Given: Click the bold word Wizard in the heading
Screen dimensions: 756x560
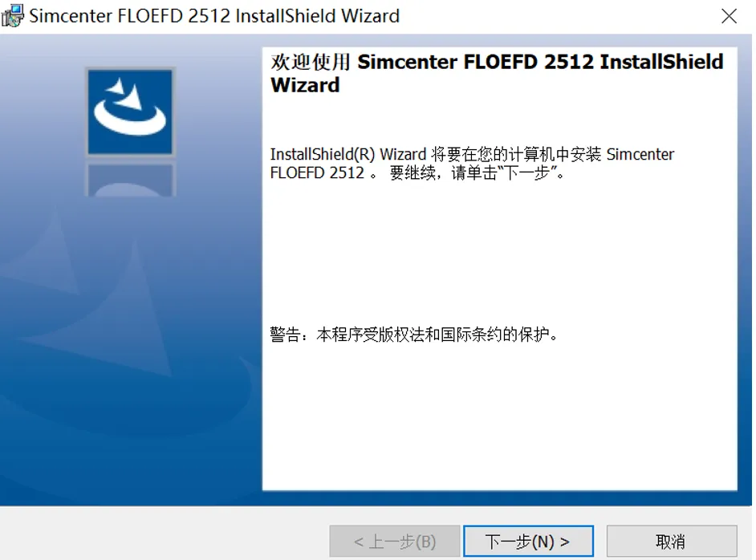Looking at the screenshot, I should point(305,85).
